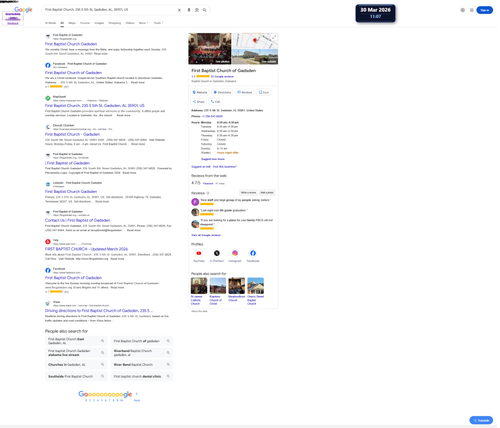Viewport: 500px width, 428px height.
Task: Open the Google apps grid icon
Action: click(x=472, y=10)
